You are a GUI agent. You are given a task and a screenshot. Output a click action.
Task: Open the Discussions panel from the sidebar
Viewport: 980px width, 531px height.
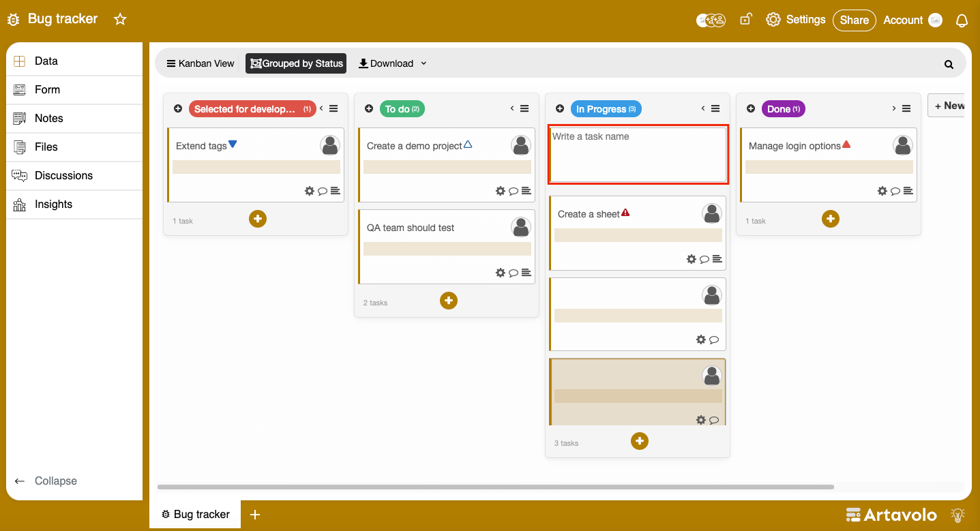63,175
